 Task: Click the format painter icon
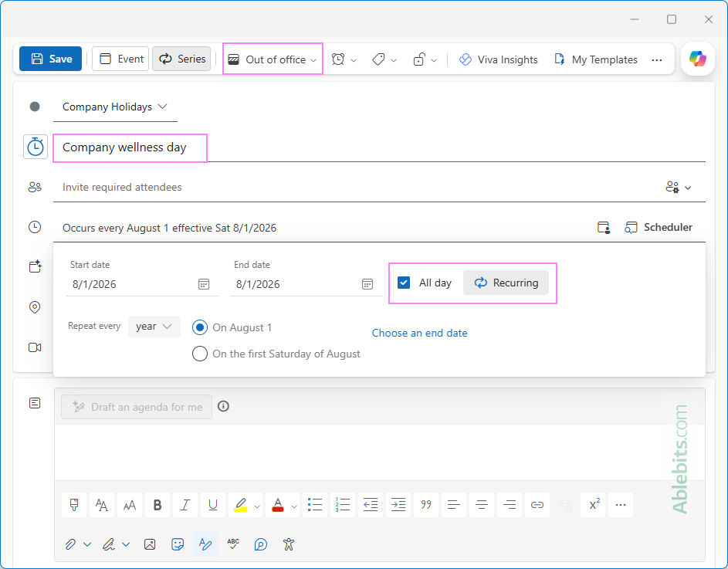tap(74, 505)
